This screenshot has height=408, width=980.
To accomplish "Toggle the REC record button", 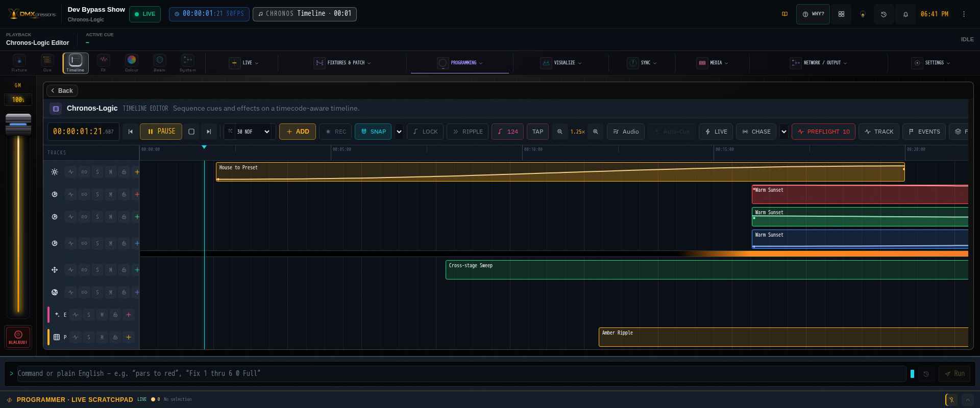I will click(x=335, y=132).
